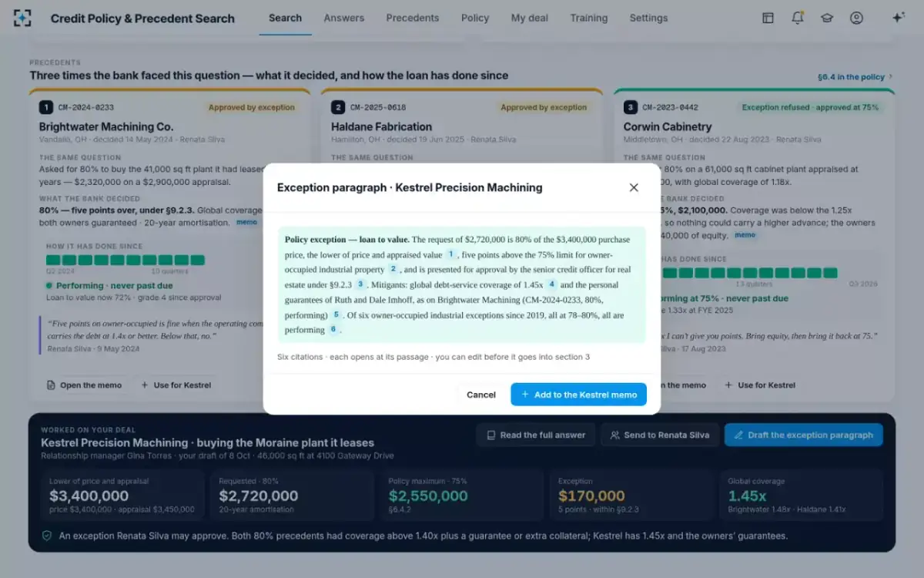Click case number CM-2023-0442

(x=671, y=107)
